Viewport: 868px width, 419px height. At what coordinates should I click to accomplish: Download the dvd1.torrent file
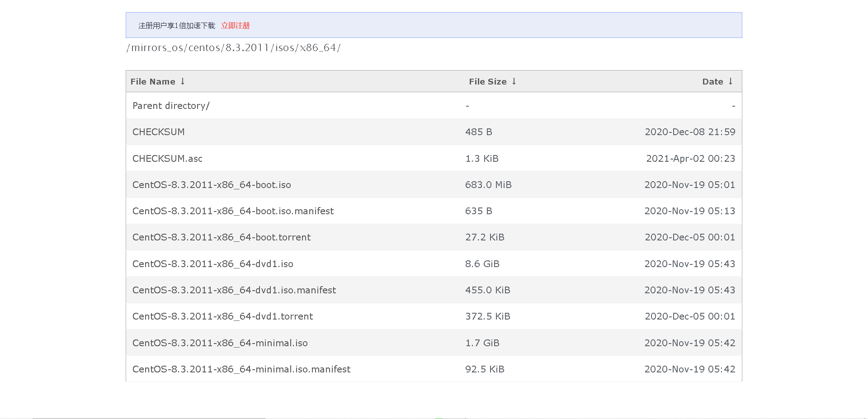[x=222, y=316]
